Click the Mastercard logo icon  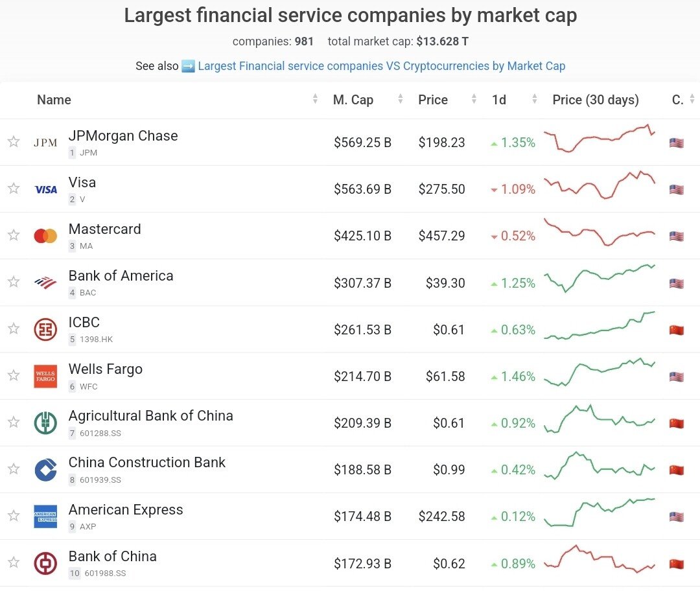(x=45, y=236)
